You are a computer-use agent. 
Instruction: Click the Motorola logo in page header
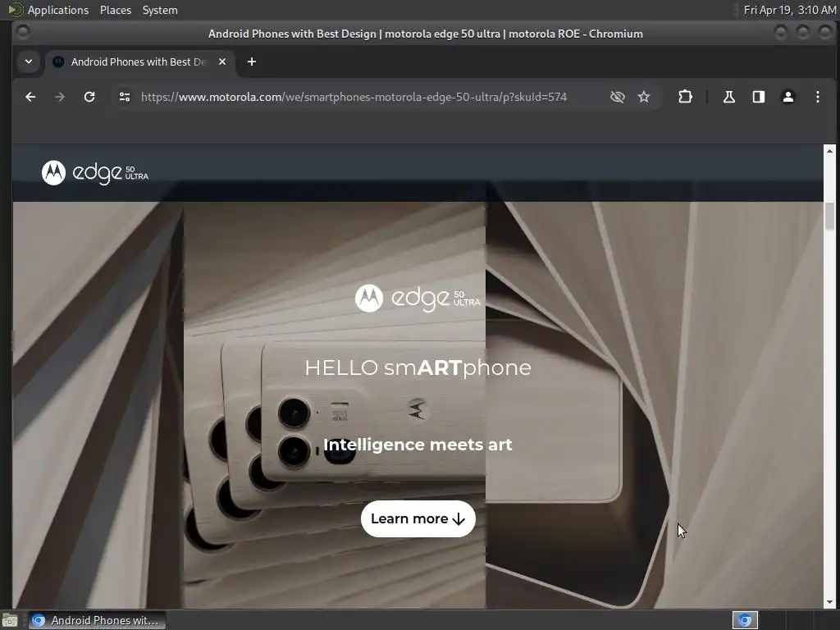tap(53, 172)
